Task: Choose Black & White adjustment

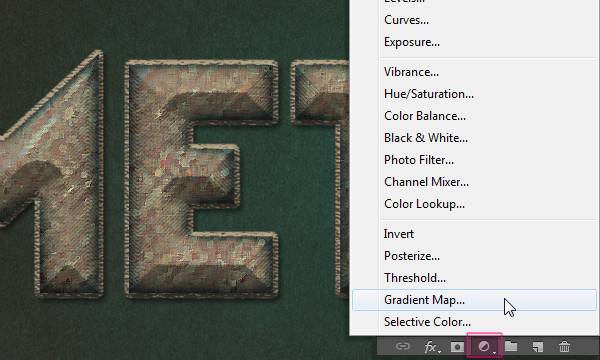Action: (426, 138)
